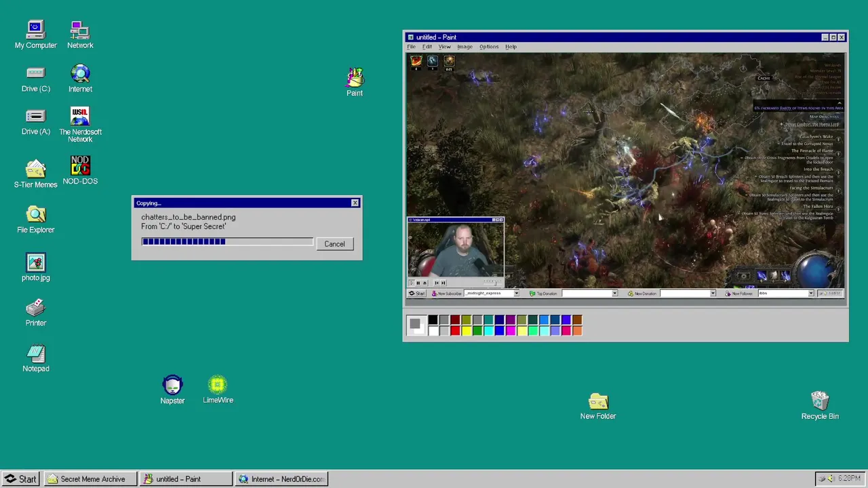The image size is (868, 488).
Task: Open the Recycle Bin
Action: click(820, 406)
